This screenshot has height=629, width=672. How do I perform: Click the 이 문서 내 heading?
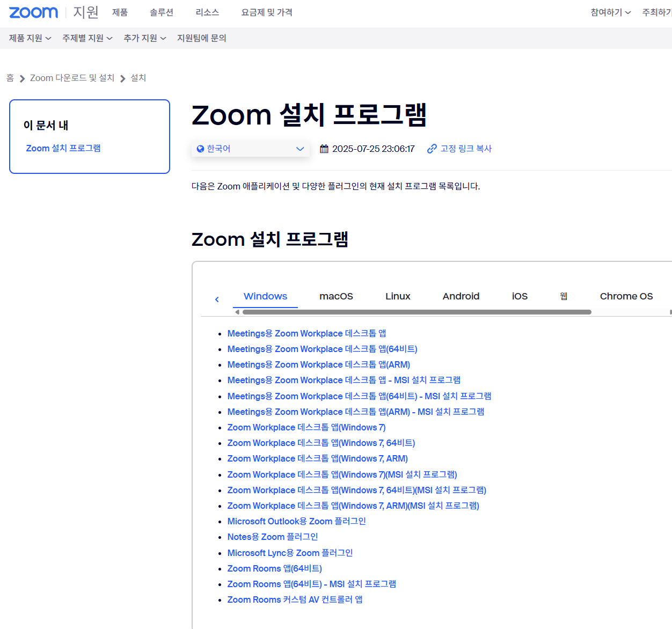[46, 125]
